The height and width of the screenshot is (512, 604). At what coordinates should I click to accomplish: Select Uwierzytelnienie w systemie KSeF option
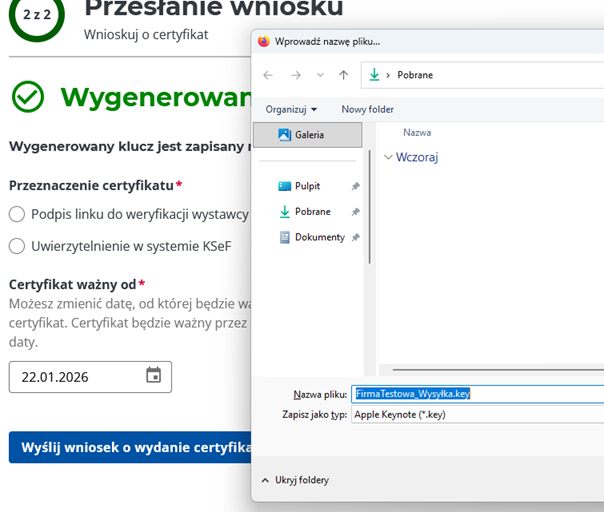coord(17,246)
